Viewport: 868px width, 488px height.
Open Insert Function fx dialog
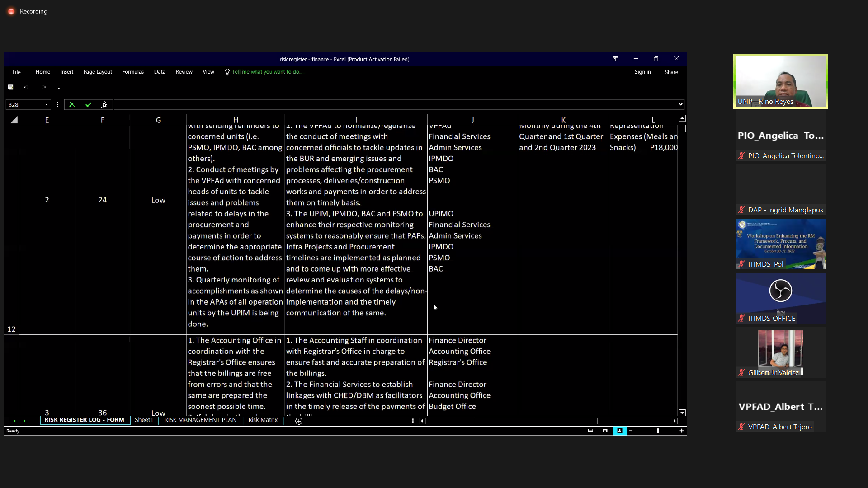(104, 105)
